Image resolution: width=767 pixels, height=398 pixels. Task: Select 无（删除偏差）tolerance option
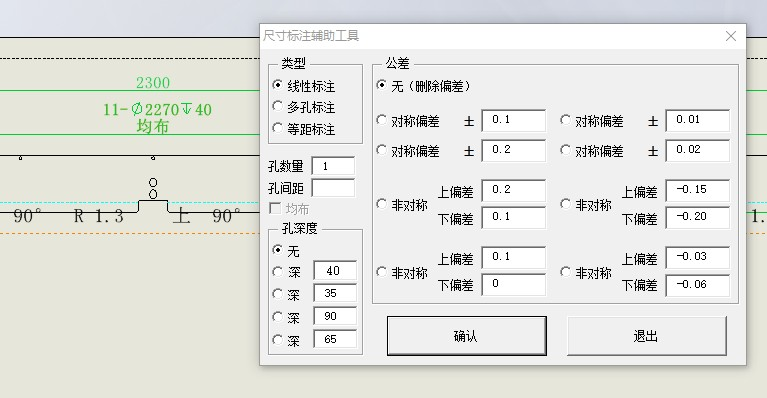click(x=382, y=85)
